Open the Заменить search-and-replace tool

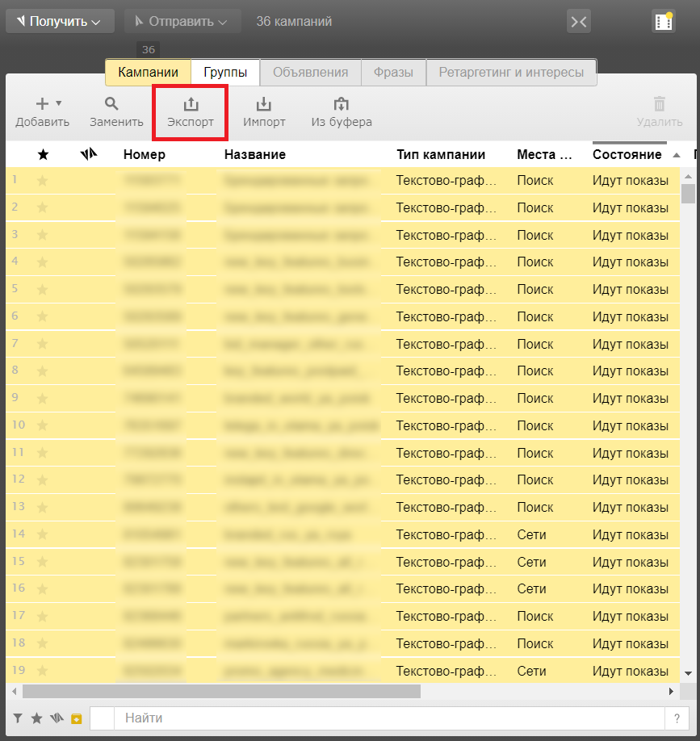coord(116,112)
